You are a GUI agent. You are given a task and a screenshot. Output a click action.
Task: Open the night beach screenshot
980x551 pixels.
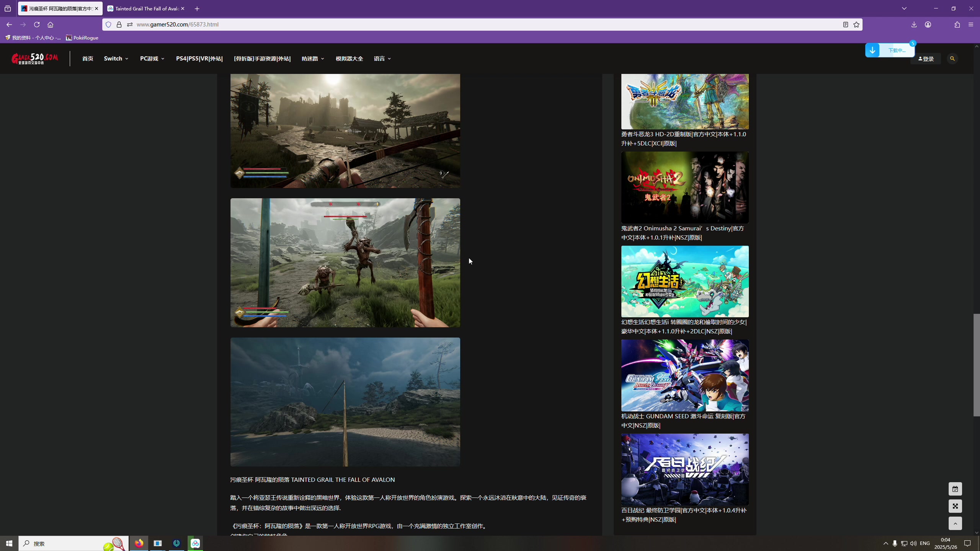click(x=345, y=402)
